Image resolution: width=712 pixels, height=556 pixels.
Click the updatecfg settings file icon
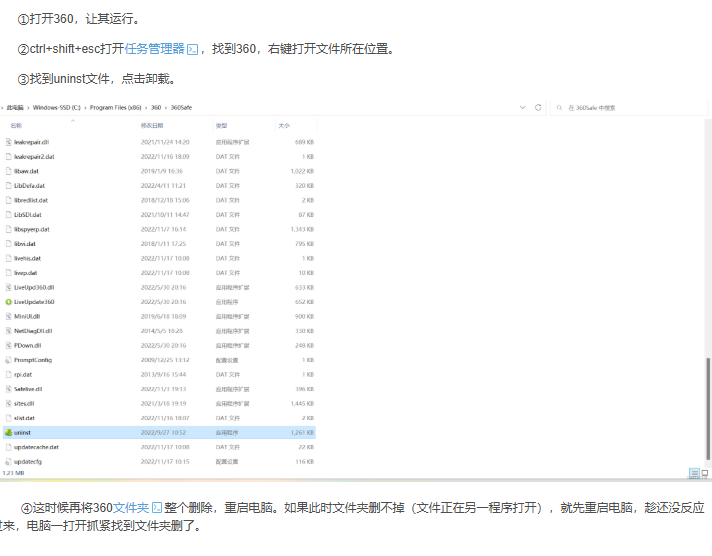point(8,462)
